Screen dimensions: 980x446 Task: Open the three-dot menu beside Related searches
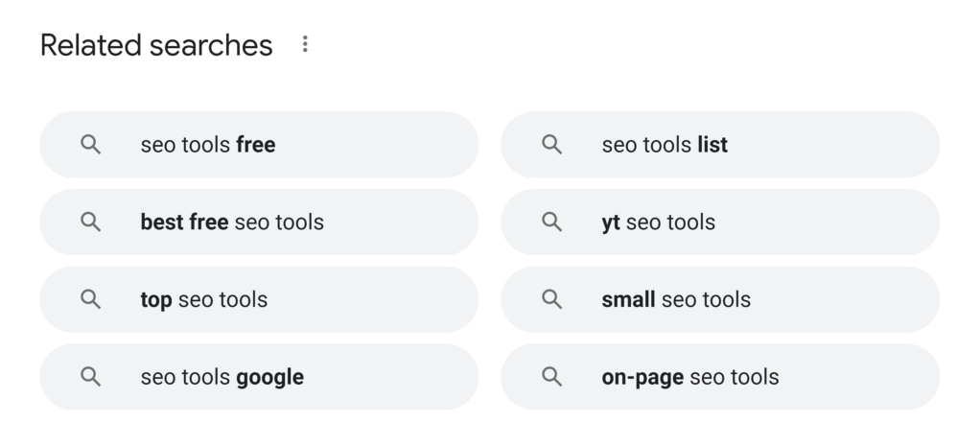[x=305, y=44]
